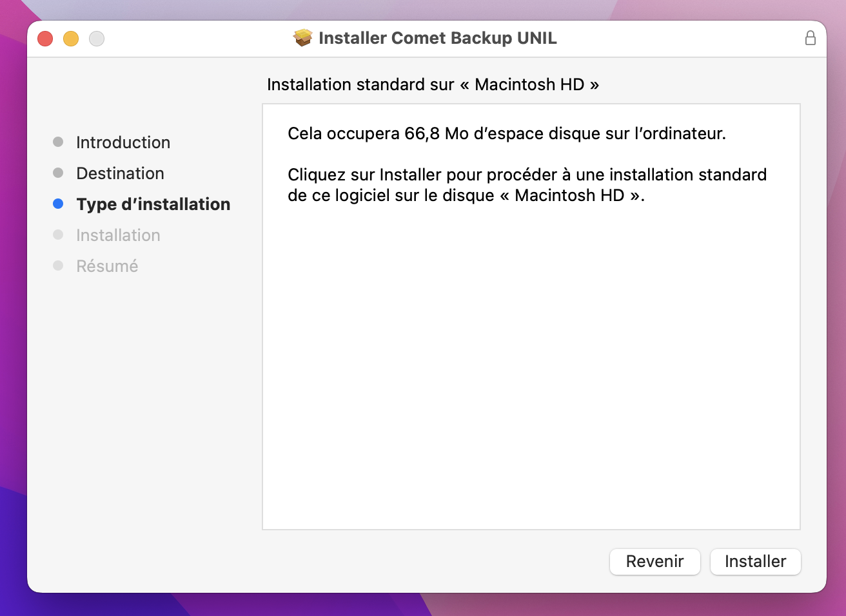Image resolution: width=846 pixels, height=616 pixels.
Task: Go back with the Revenir button
Action: tap(654, 561)
